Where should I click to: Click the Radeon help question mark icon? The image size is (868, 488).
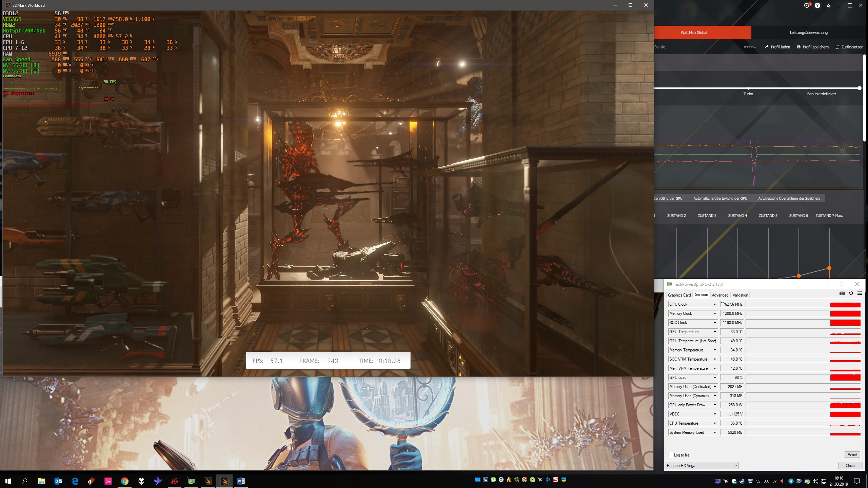click(x=817, y=5)
